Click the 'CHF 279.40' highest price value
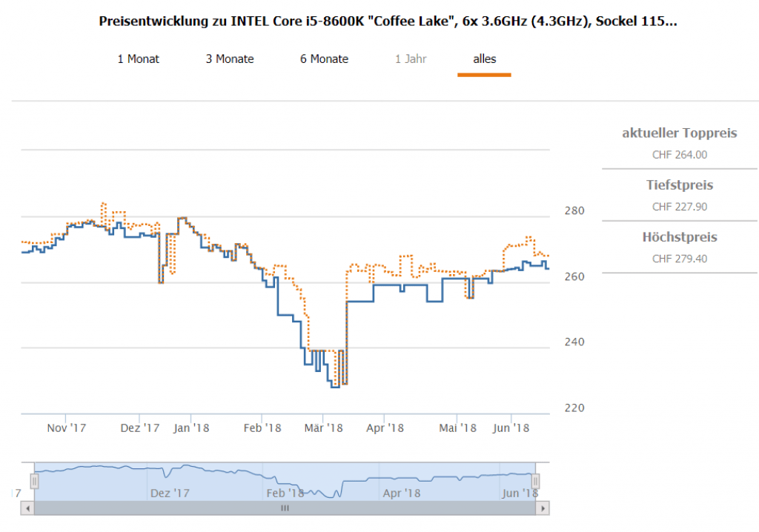Screen dimensions: 759x532 click(x=679, y=259)
